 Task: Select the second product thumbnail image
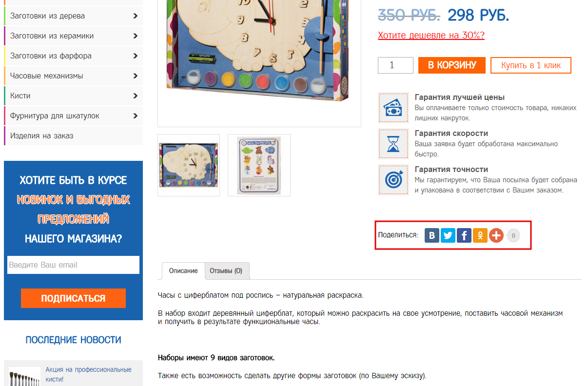pos(259,165)
